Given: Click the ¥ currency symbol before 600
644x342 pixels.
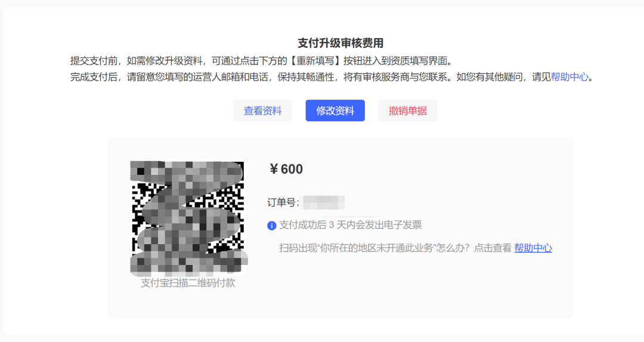Looking at the screenshot, I should coord(274,169).
